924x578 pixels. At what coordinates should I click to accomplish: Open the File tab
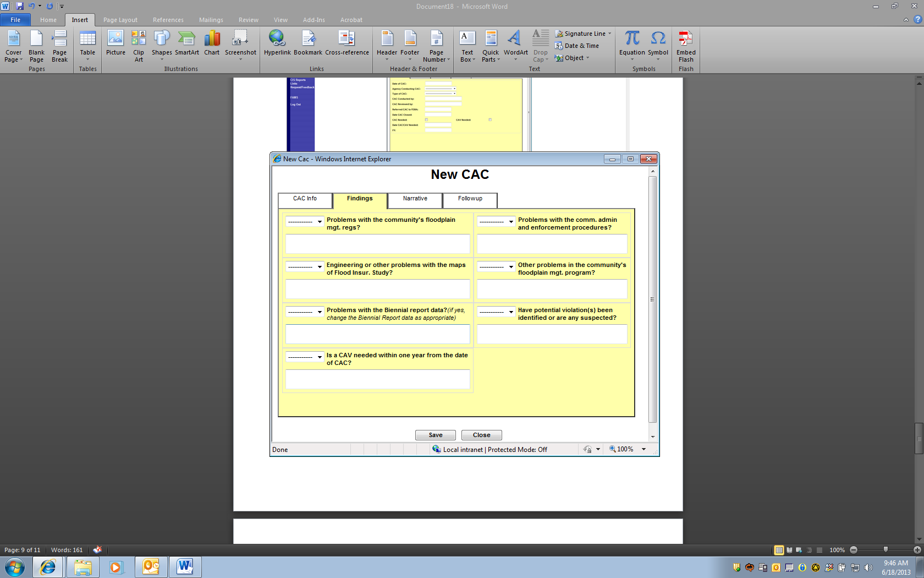tap(15, 20)
